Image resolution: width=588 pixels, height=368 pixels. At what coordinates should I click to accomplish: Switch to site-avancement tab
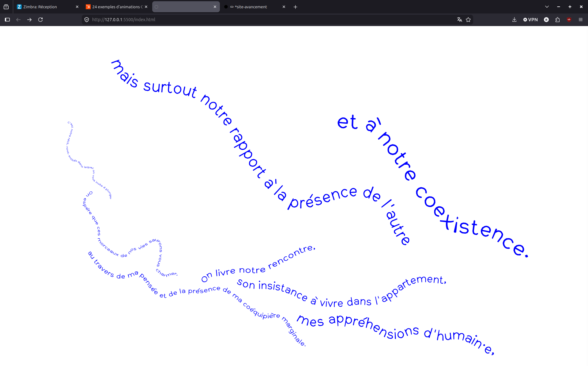point(251,7)
